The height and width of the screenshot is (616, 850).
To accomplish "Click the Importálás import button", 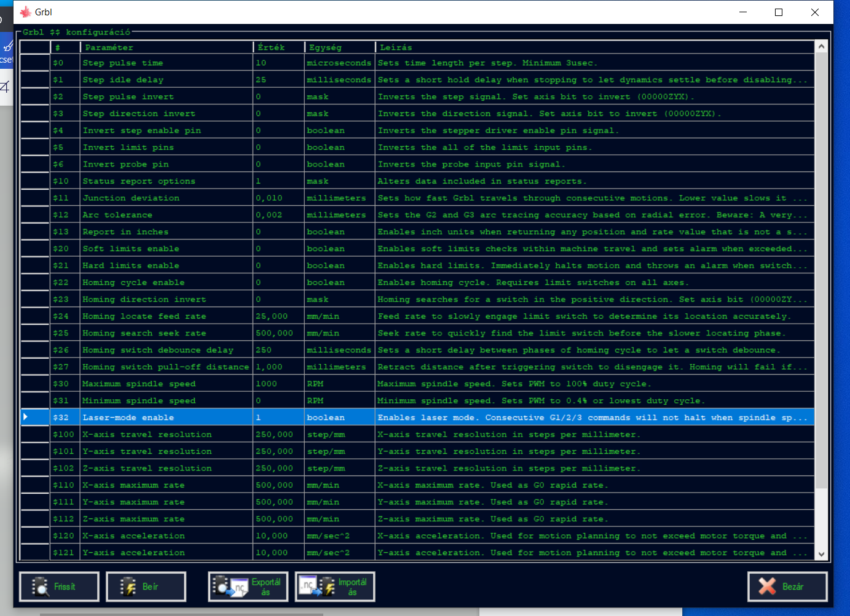I will click(x=335, y=587).
